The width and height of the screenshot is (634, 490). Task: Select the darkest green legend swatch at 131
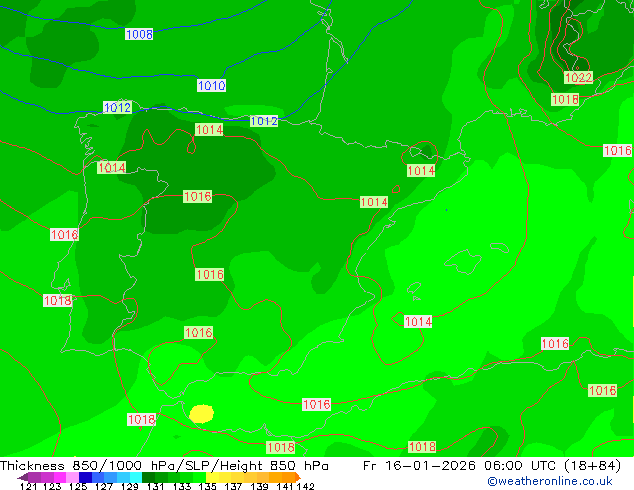coord(148,477)
